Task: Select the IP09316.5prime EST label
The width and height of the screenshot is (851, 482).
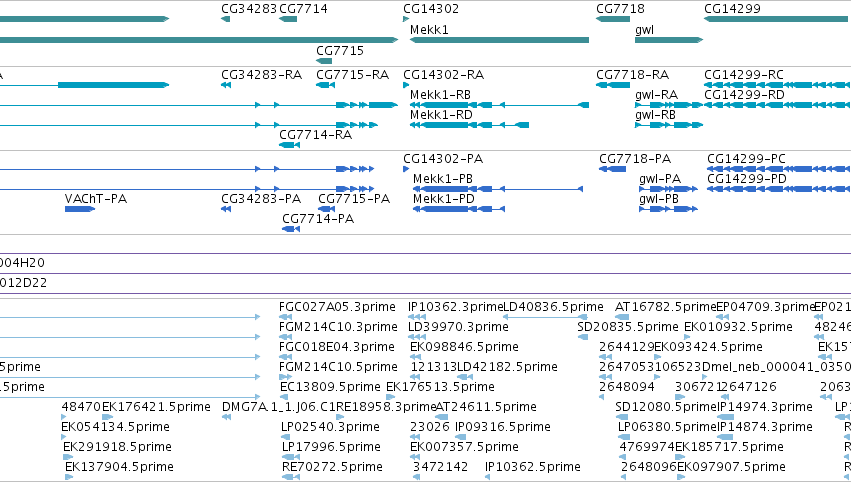Action: pos(503,428)
